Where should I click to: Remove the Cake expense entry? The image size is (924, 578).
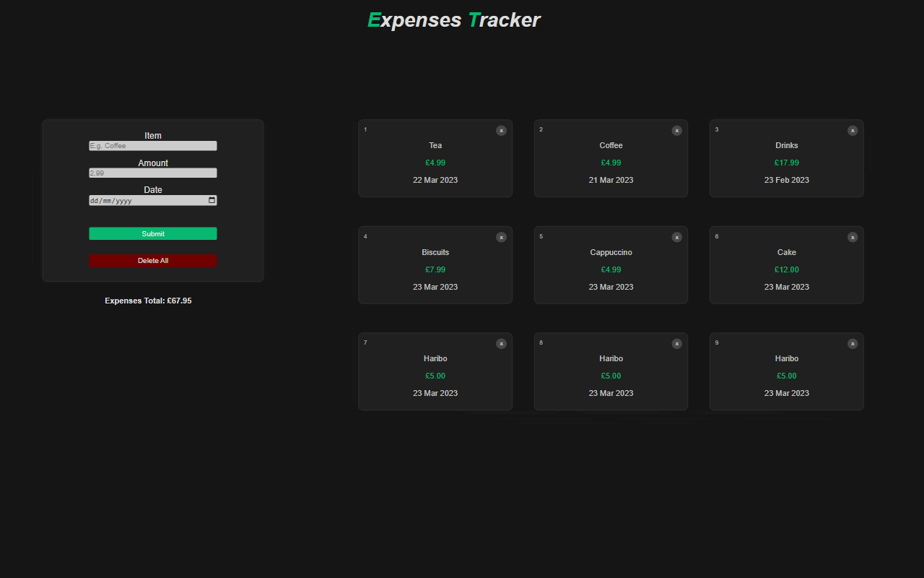[853, 237]
